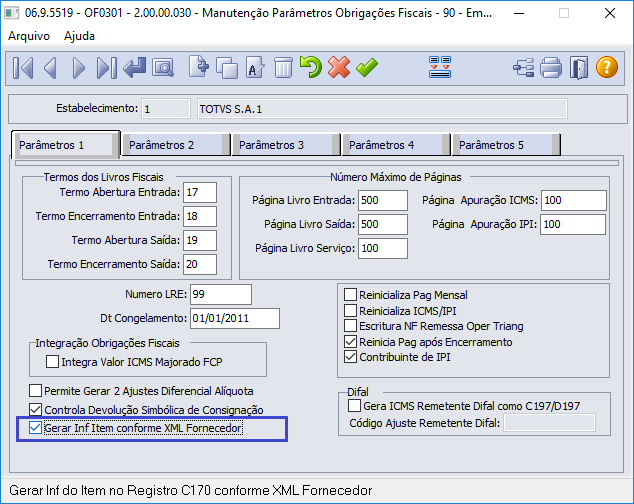This screenshot has height=504, width=634.
Task: Click the Página Livro Entrada field
Action: point(383,200)
